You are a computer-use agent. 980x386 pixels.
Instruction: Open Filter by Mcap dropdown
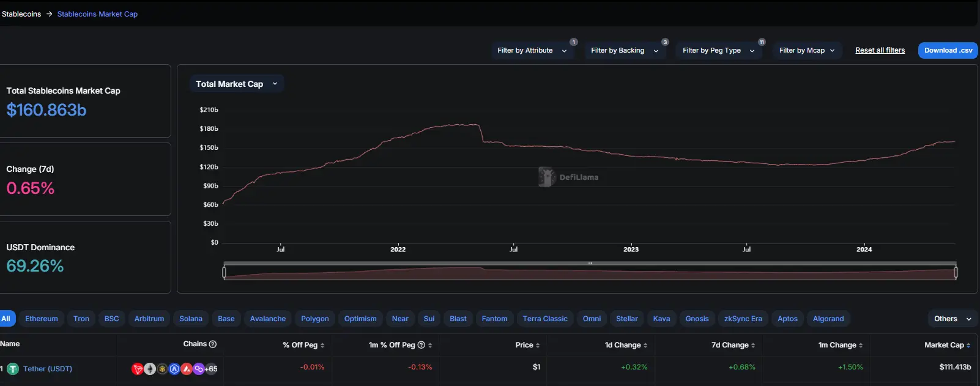pos(807,50)
